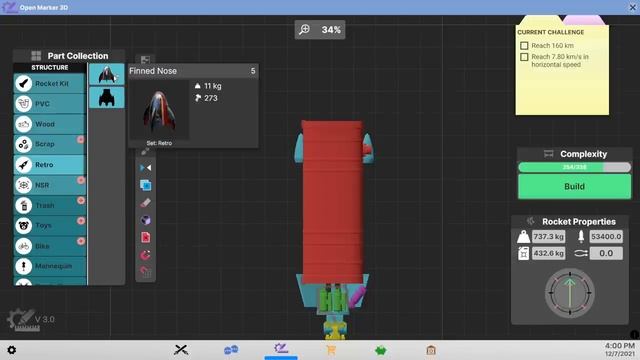Click the red badge on Trash row
The width and height of the screenshot is (640, 360).
click(81, 200)
